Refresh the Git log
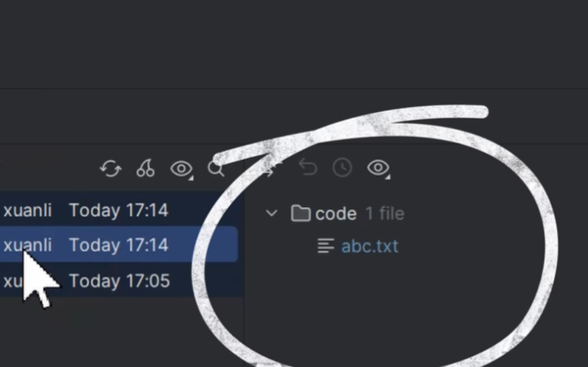Viewport: 588px width, 367px height. pyautogui.click(x=111, y=168)
